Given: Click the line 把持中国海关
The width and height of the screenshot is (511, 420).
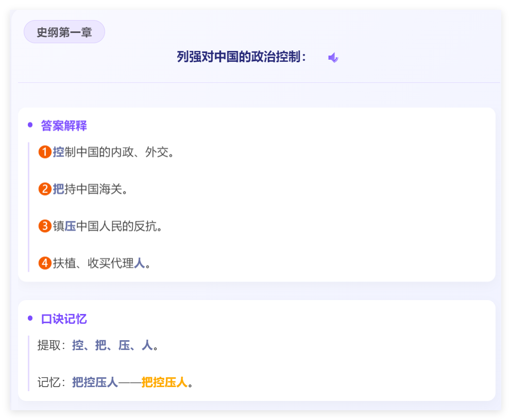Looking at the screenshot, I should click(x=90, y=189).
